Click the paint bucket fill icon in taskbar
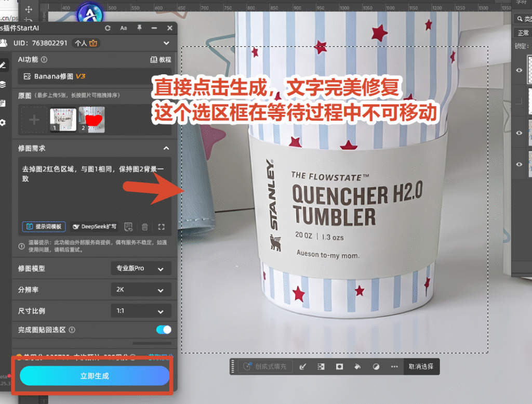Screen dimensions: 532x404 (357, 367)
